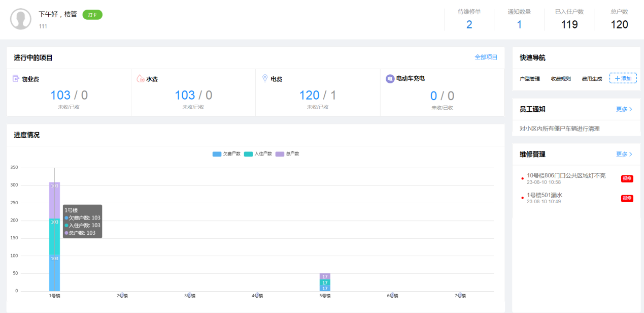644x313 pixels.
Task: Click the 添加 quick nav button
Action: (x=623, y=78)
